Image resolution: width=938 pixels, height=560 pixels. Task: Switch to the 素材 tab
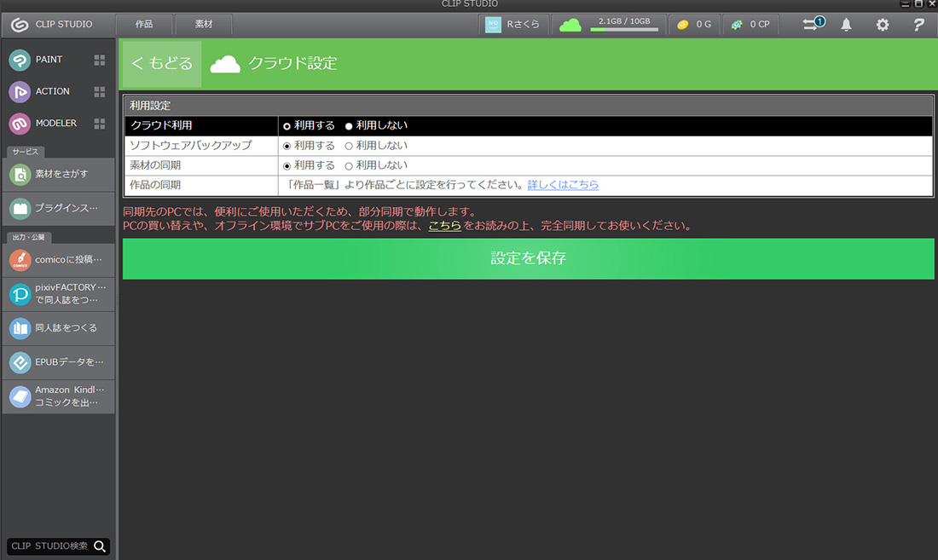[x=204, y=25]
